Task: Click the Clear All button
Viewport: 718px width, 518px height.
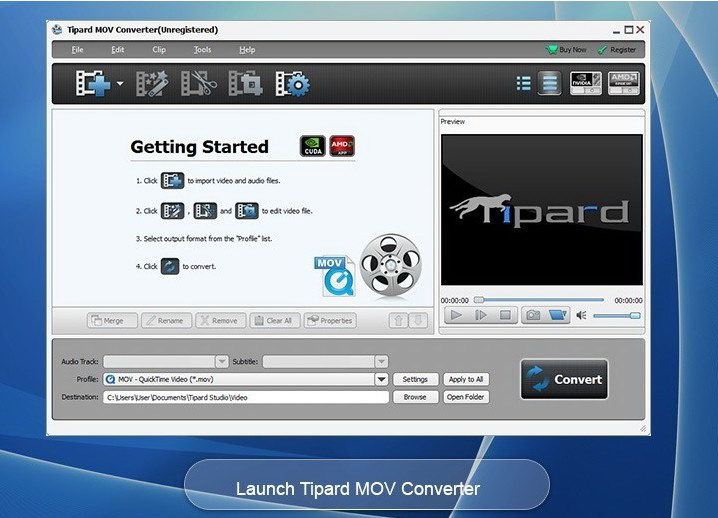Action: [x=274, y=321]
